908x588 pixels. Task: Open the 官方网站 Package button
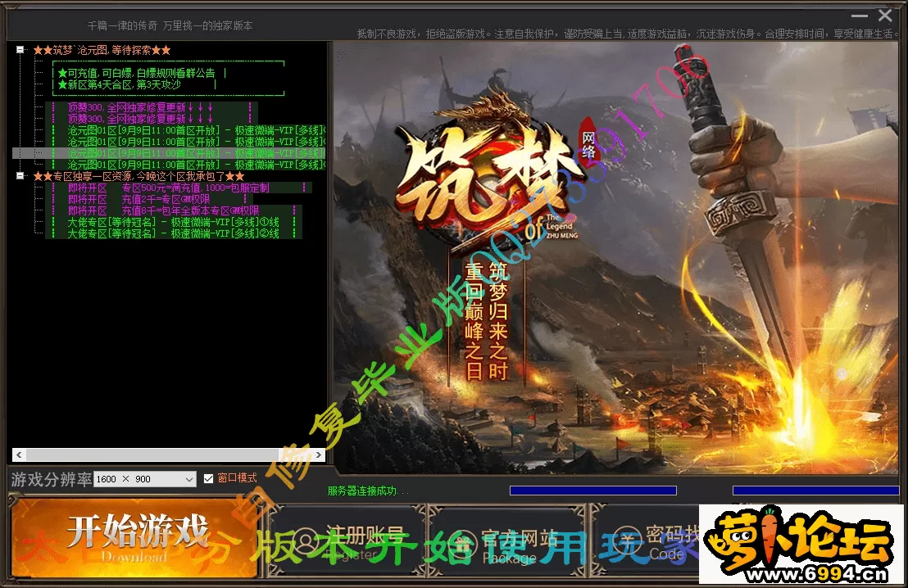click(507, 541)
